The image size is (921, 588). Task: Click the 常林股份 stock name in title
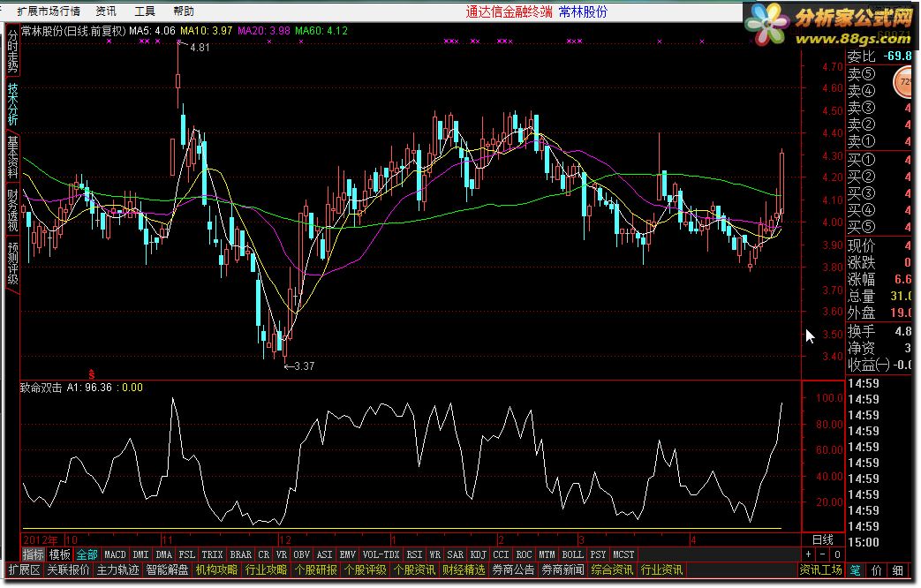coord(583,11)
